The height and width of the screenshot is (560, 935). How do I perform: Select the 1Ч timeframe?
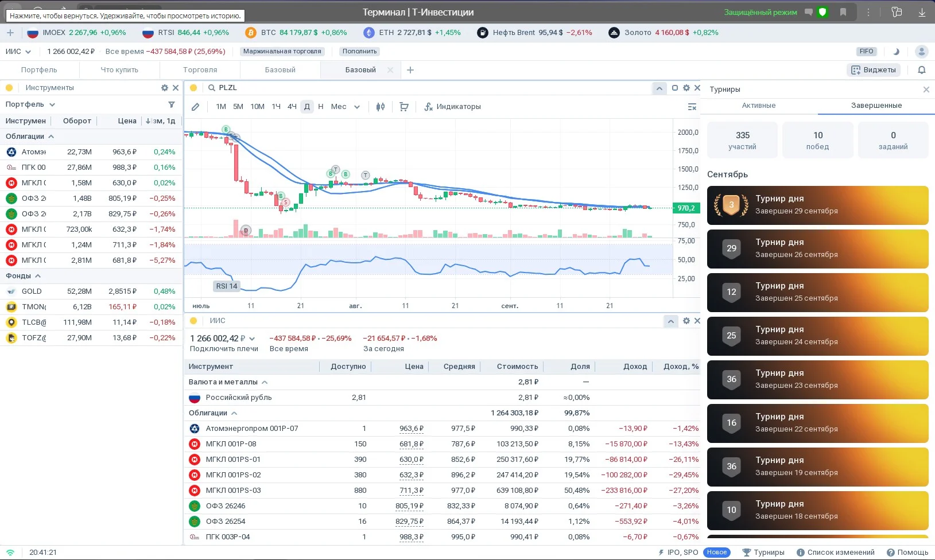tap(276, 107)
